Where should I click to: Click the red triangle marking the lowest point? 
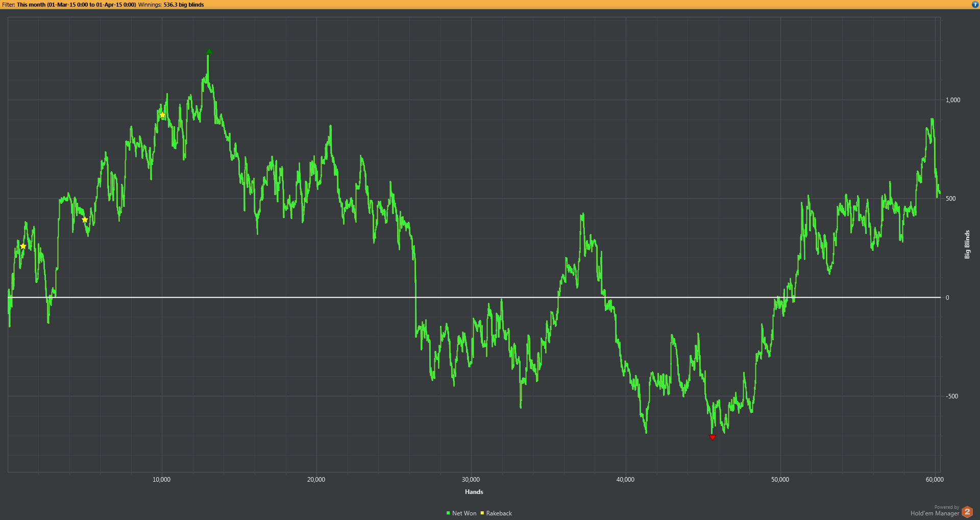pos(713,437)
